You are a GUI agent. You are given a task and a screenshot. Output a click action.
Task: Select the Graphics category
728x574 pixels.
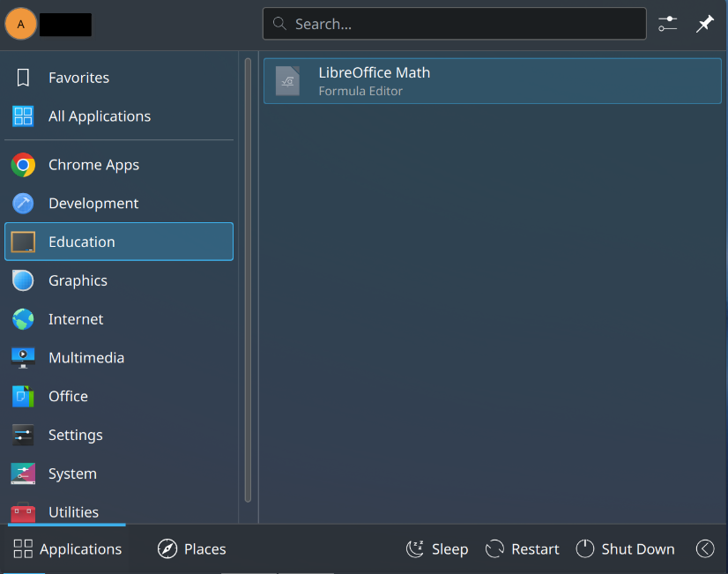pos(119,280)
